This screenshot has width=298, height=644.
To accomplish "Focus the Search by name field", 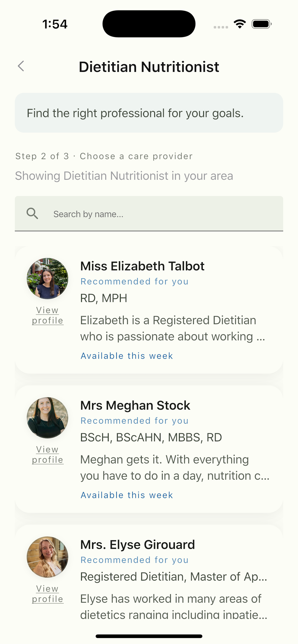I will click(149, 214).
